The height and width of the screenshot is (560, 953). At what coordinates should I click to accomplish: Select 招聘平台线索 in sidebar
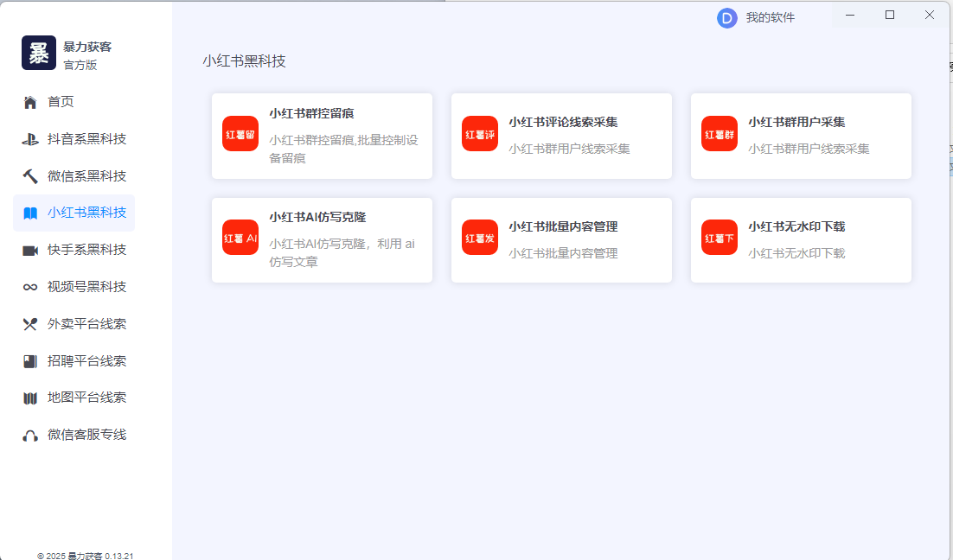(x=86, y=361)
